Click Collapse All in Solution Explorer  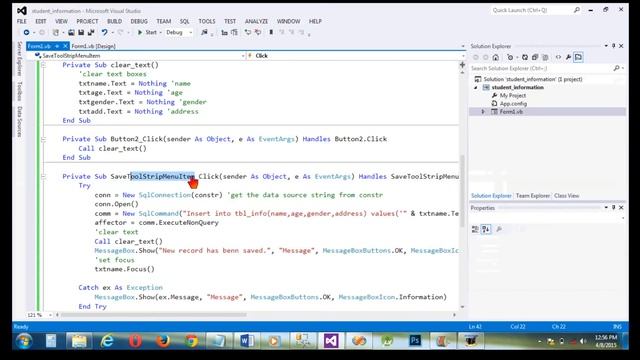click(x=535, y=57)
